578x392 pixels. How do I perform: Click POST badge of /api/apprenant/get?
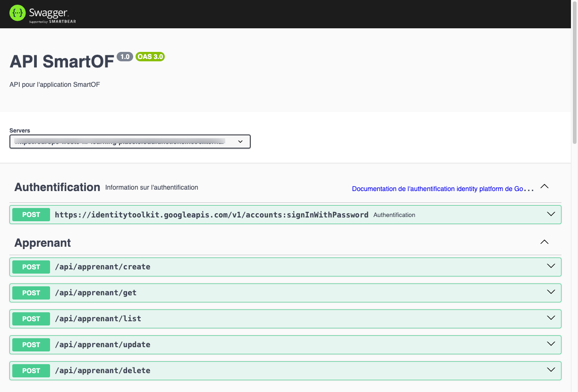coord(31,293)
